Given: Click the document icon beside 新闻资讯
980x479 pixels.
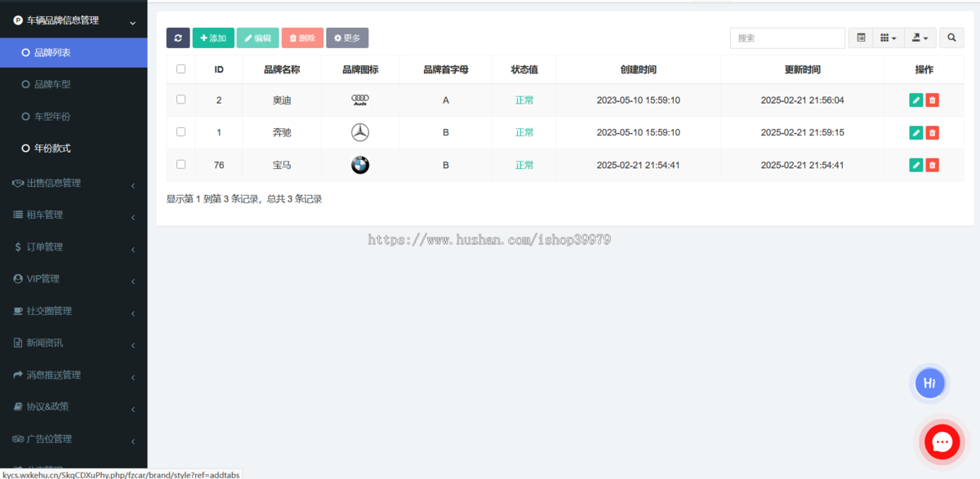Looking at the screenshot, I should click(18, 343).
